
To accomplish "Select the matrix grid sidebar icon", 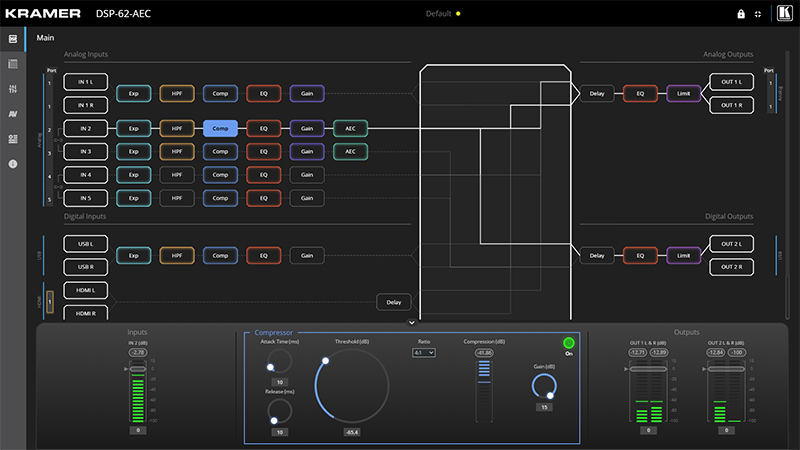I will 13,64.
